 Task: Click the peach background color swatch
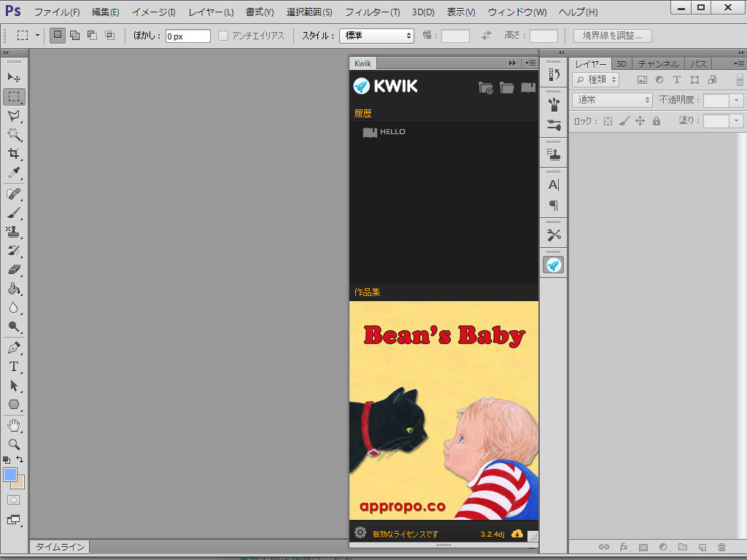click(19, 484)
